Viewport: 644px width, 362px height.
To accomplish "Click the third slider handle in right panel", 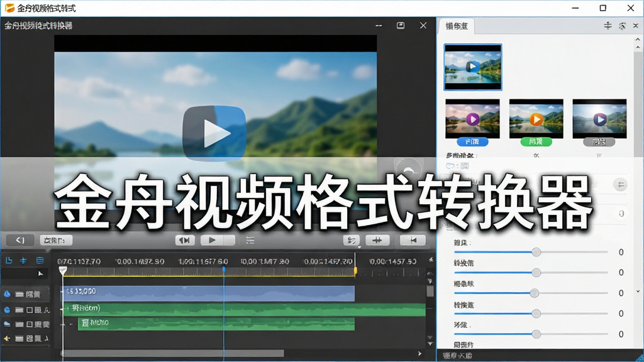I will [534, 293].
